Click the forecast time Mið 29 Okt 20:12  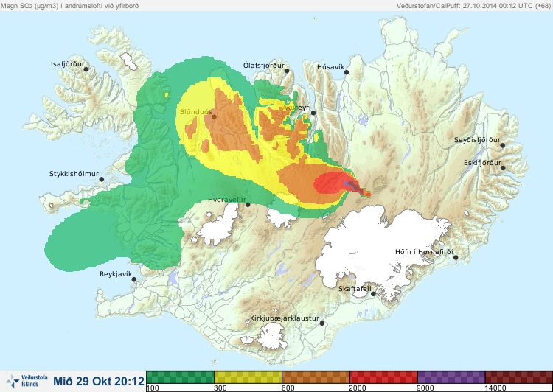point(99,382)
